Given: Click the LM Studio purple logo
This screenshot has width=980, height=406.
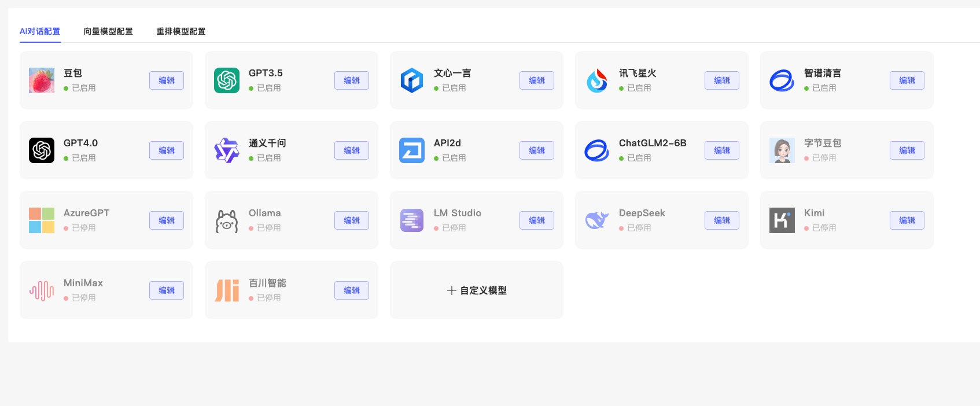Looking at the screenshot, I should pos(412,220).
